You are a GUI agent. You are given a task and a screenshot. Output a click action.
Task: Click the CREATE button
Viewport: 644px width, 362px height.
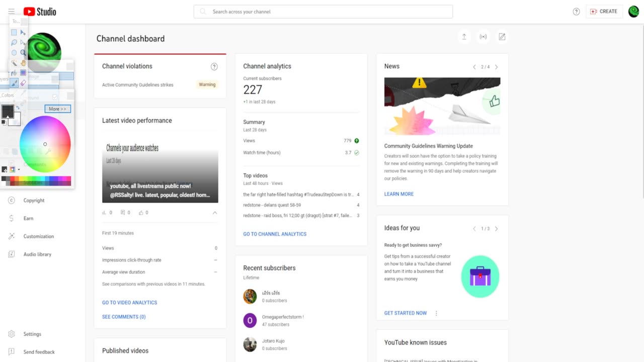tap(604, 12)
